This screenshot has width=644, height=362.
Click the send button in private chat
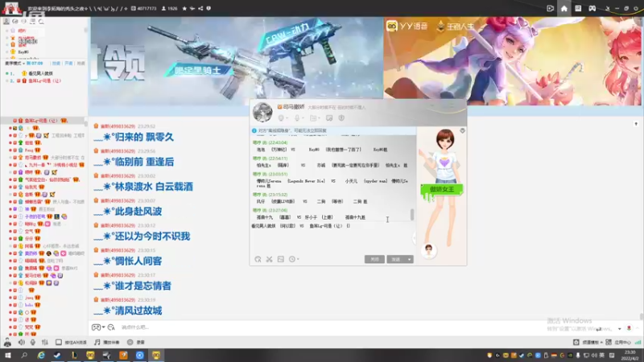pos(396,259)
